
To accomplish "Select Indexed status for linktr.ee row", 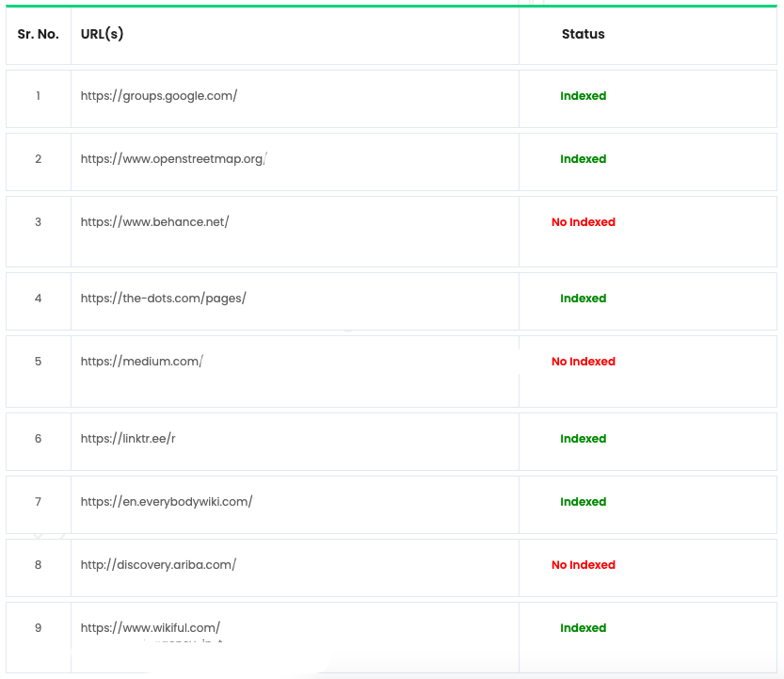I will pyautogui.click(x=583, y=438).
